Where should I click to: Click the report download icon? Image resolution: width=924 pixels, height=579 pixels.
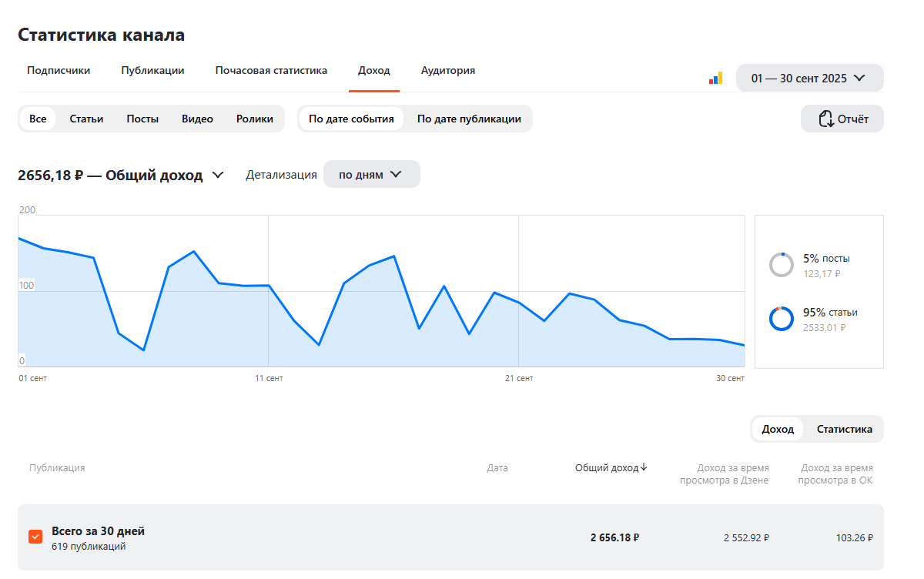coord(825,119)
